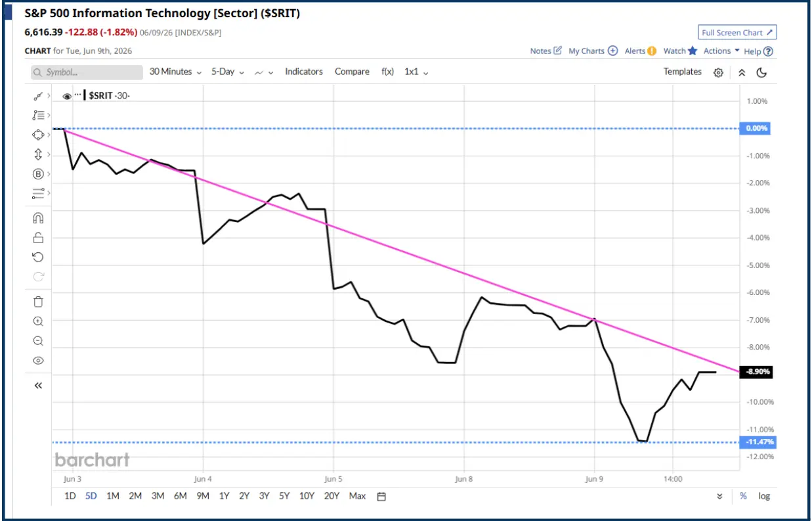Open the 1x1 grid layout dropdown

pos(416,72)
